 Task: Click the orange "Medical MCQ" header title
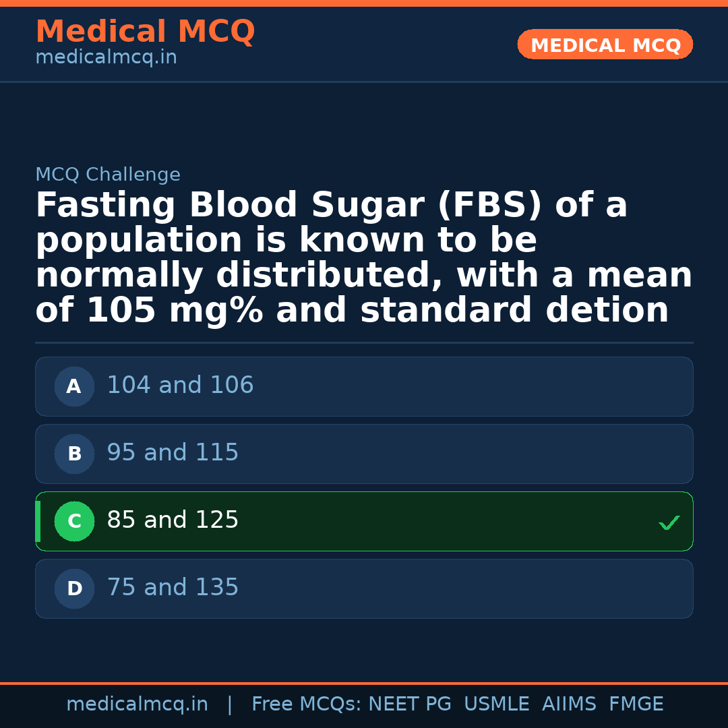(145, 32)
